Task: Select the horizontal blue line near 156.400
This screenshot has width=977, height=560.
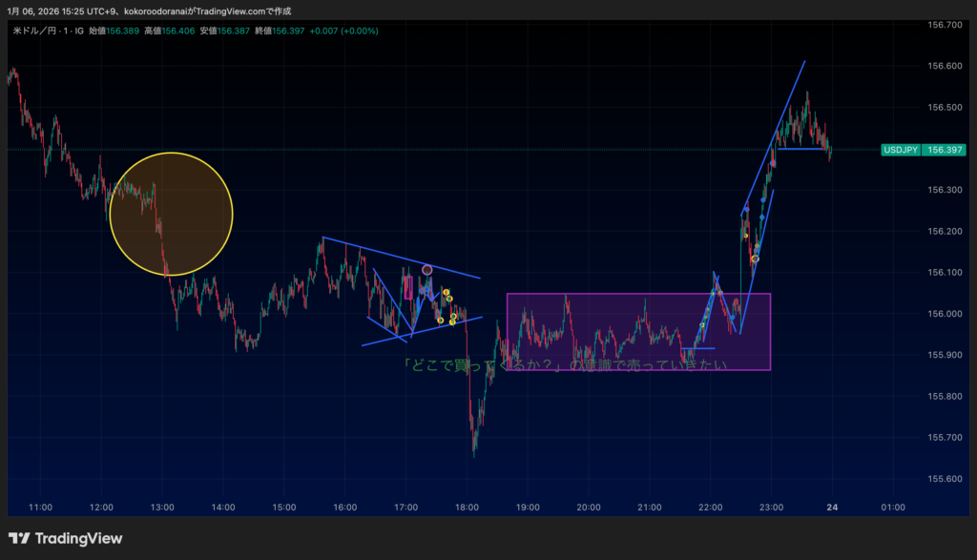Action: tap(801, 149)
